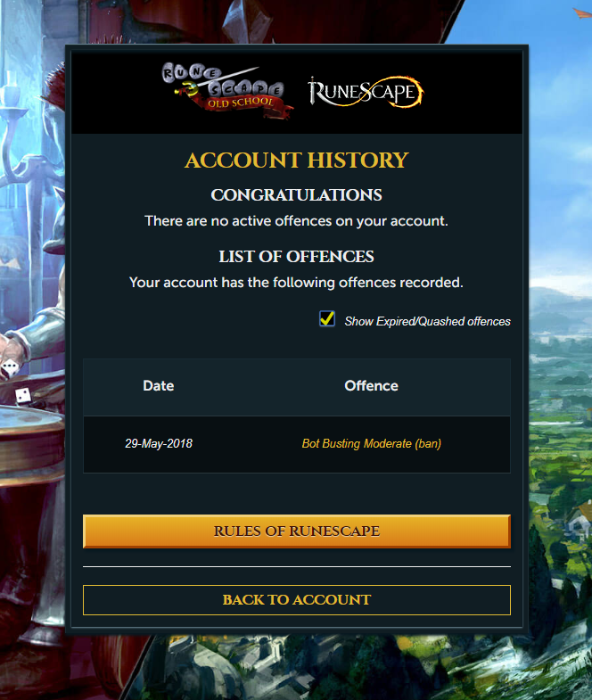This screenshot has height=700, width=592.
Task: Go back via Back to Account button
Action: (297, 600)
